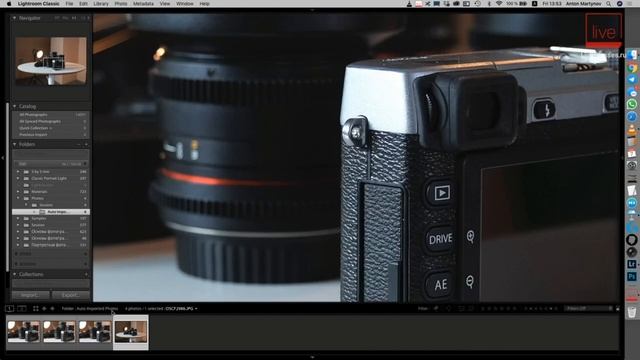Click Wi-Fi status icon in menu bar
The height and width of the screenshot is (360, 640).
[x=499, y=4]
